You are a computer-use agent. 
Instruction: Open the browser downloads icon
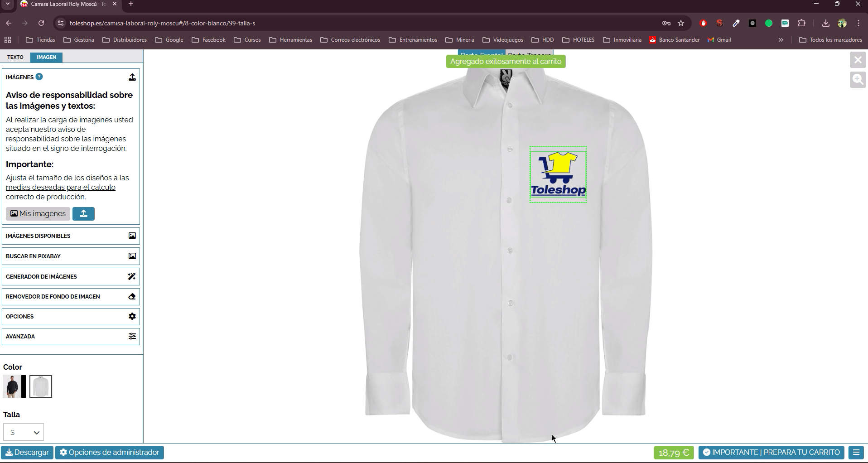(x=825, y=23)
